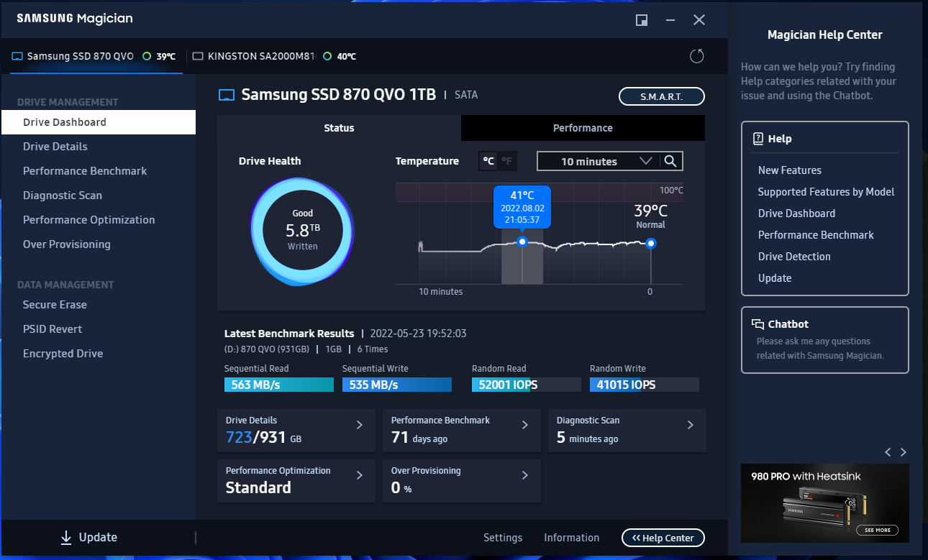Screen dimensions: 928x560
Task: Click the refresh drives icon
Action: click(x=696, y=56)
